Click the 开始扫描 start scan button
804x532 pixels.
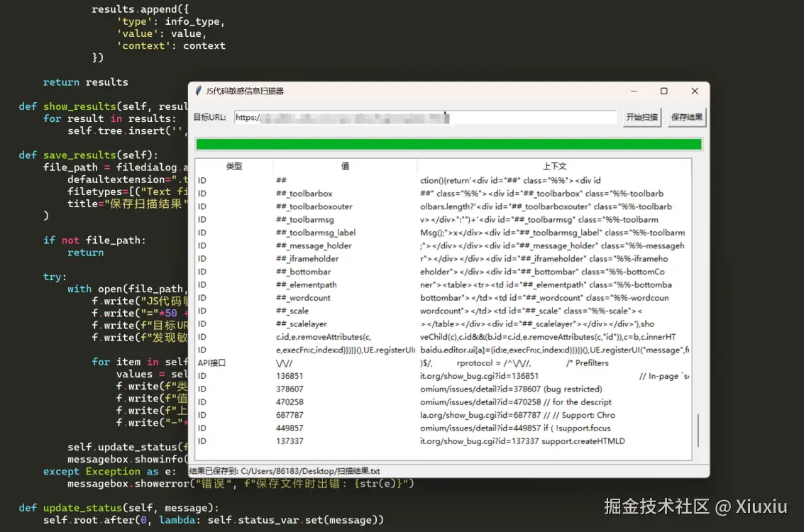pyautogui.click(x=642, y=117)
